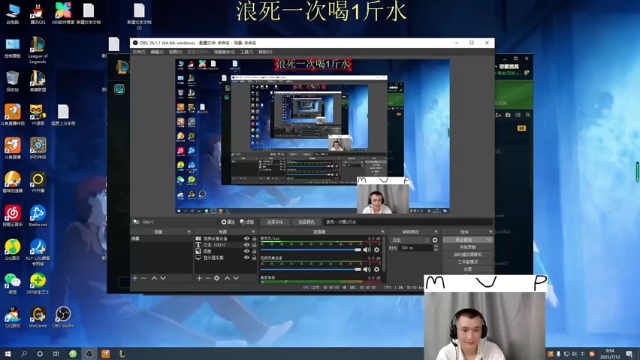The image size is (640, 360).
Task: Hide text (GDI+) source eye icon
Action: pos(247,245)
